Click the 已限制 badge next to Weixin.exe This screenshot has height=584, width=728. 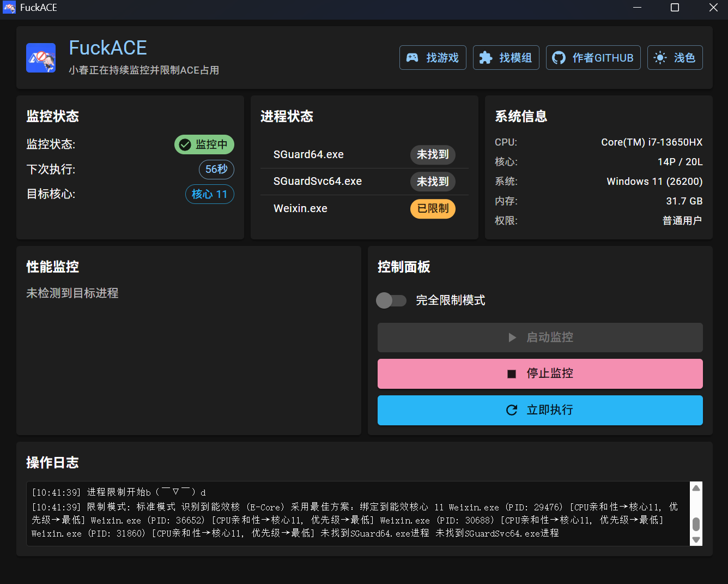433,208
